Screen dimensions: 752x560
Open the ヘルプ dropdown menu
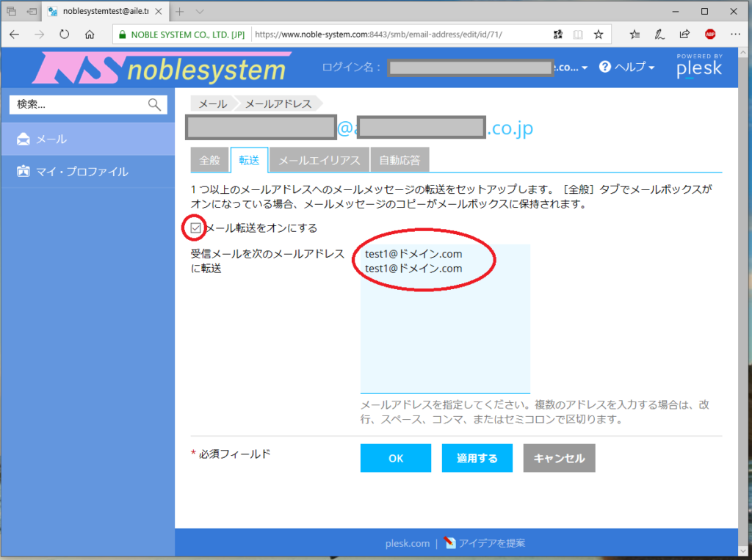point(627,67)
